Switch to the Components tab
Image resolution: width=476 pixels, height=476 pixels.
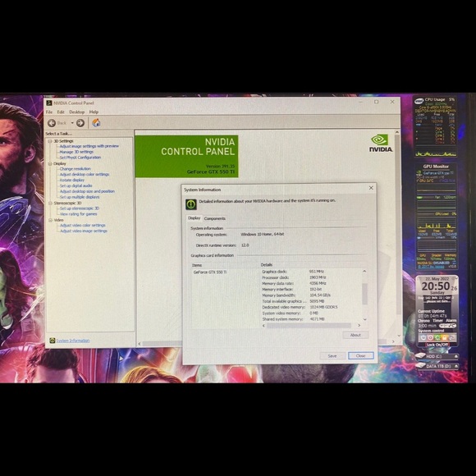click(x=215, y=218)
